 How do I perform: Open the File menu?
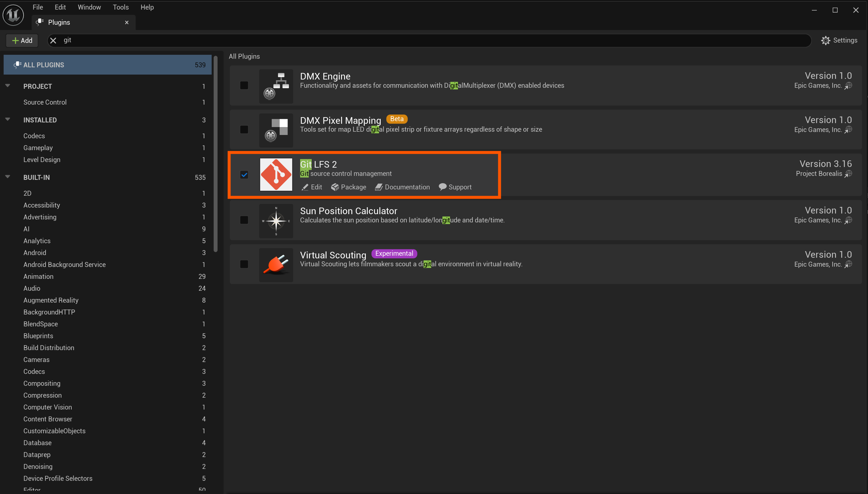point(38,7)
